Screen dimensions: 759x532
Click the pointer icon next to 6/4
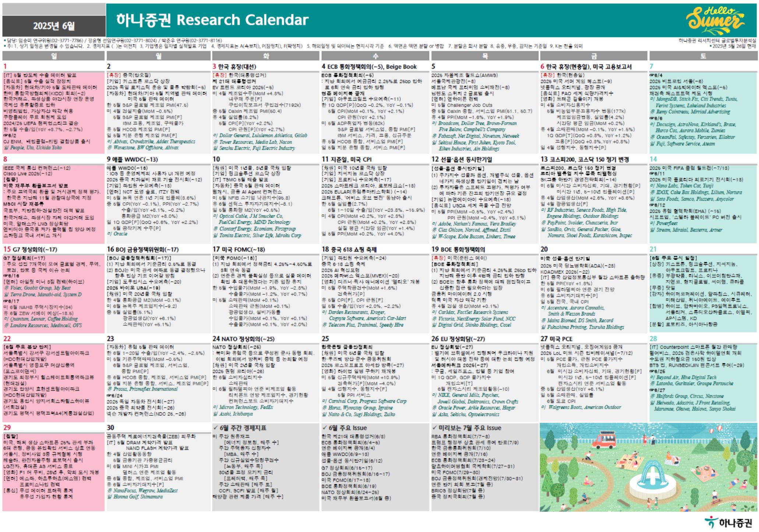point(652,75)
